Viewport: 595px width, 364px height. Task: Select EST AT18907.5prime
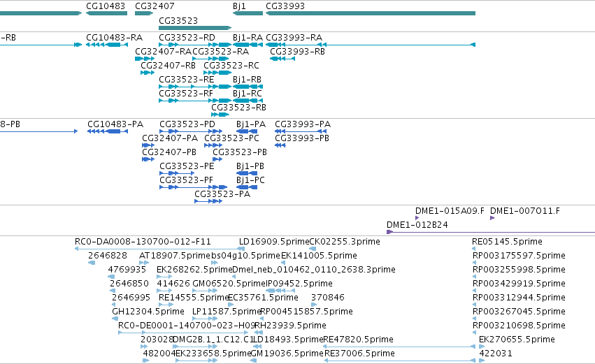[144, 263]
